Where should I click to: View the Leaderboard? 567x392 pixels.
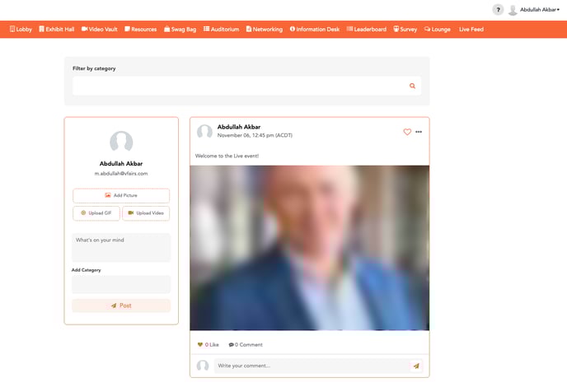366,30
